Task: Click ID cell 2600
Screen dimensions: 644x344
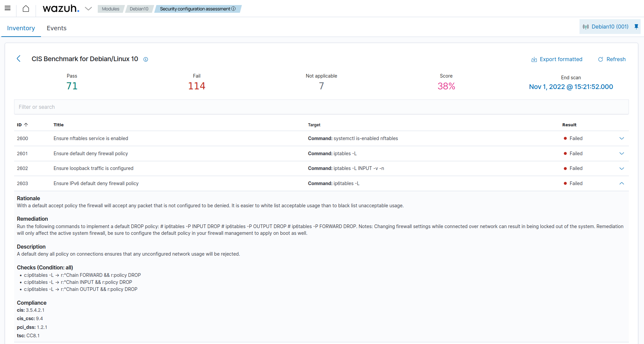Action: pos(23,138)
